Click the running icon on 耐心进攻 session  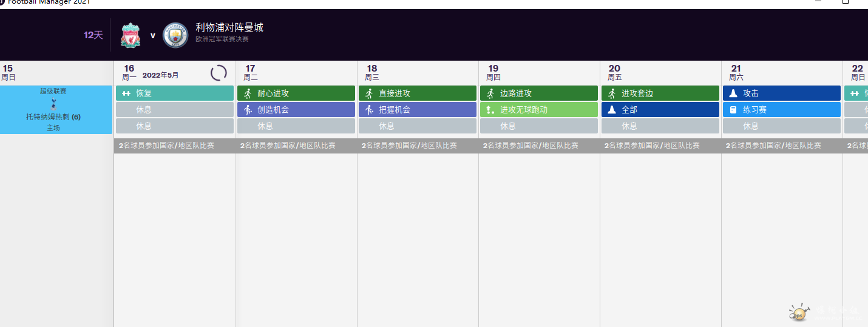pos(248,93)
